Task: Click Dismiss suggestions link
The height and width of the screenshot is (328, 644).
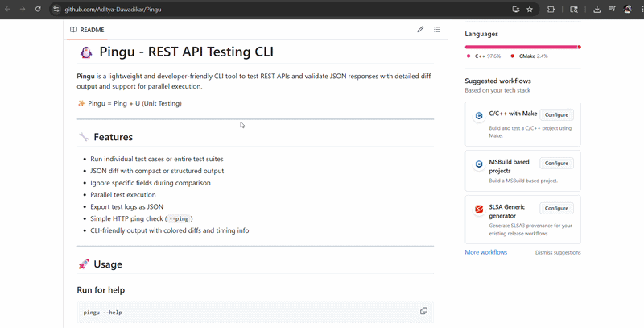Action: [558, 252]
